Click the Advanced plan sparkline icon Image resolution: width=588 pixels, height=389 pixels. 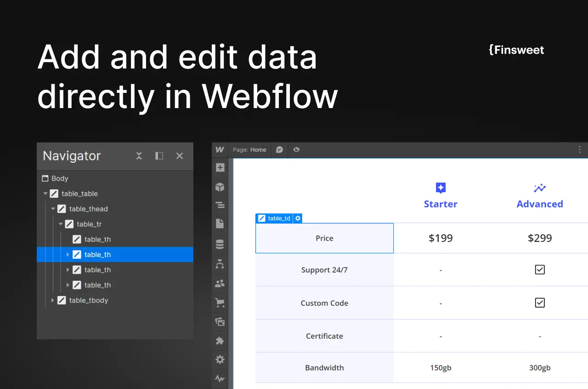pyautogui.click(x=540, y=188)
